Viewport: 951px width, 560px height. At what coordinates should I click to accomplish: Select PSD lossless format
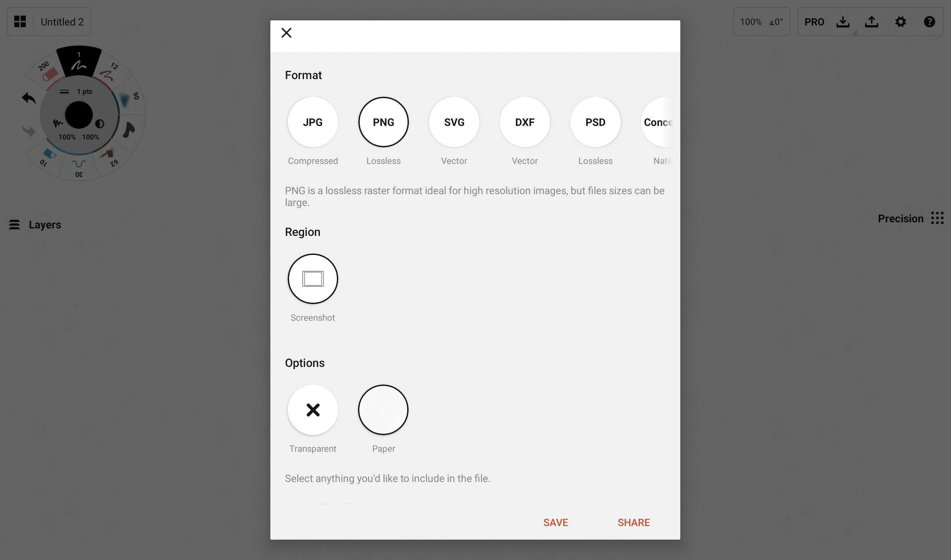pyautogui.click(x=595, y=122)
